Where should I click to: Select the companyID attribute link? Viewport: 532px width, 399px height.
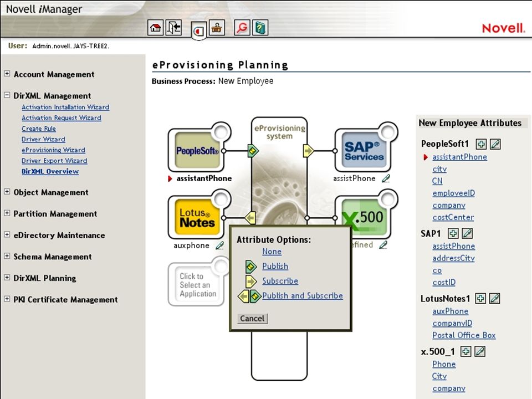pyautogui.click(x=452, y=323)
